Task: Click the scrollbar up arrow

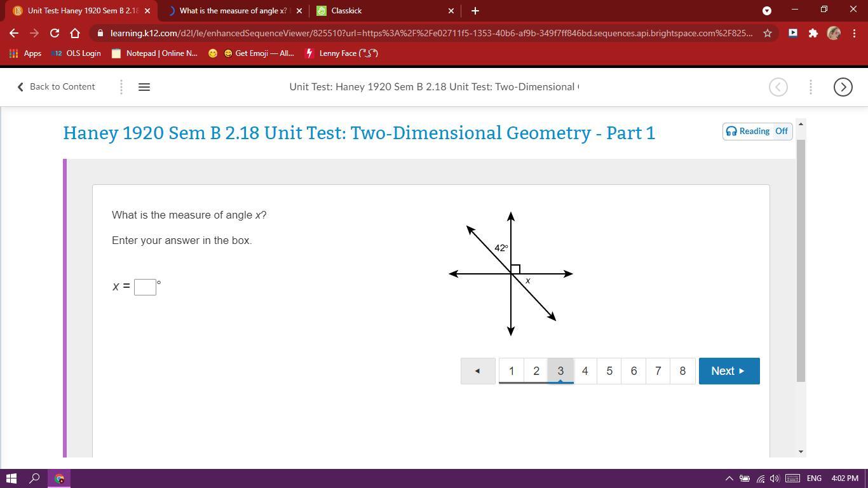Action: 801,124
